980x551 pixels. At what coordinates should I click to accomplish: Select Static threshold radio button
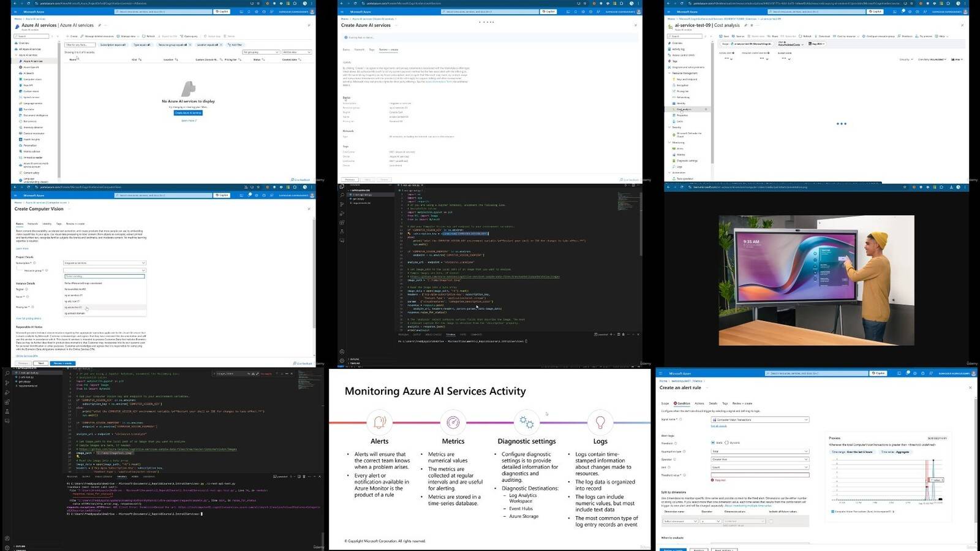click(x=712, y=443)
